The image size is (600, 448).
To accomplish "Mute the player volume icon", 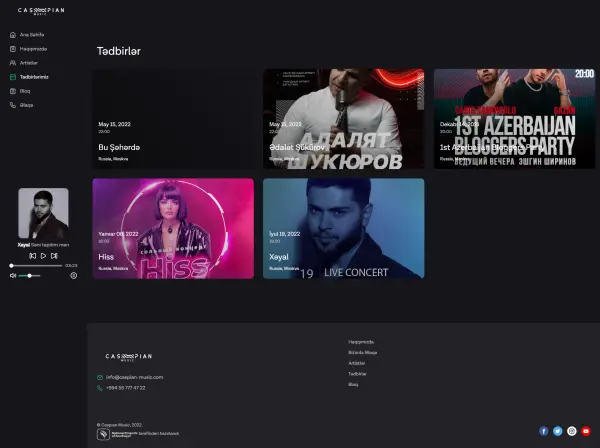I will tap(13, 275).
